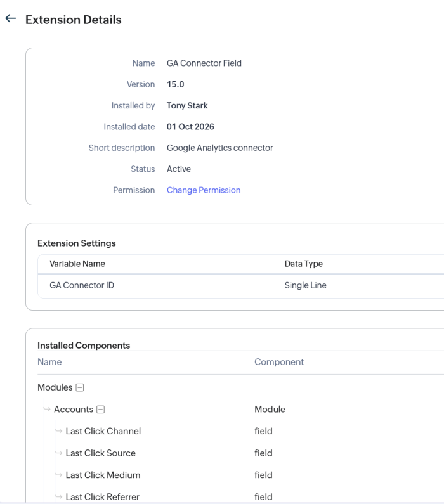
Task: Click the Accounts module name
Action: click(74, 409)
